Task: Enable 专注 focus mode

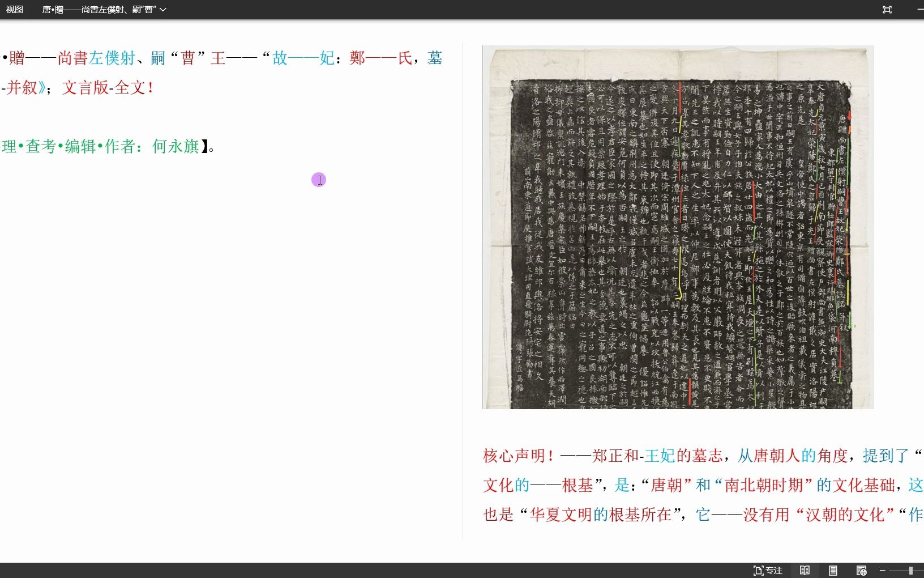Action: 768,571
